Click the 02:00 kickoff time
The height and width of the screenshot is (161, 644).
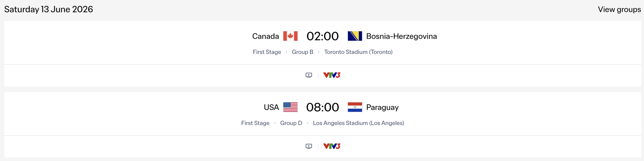coord(323,36)
